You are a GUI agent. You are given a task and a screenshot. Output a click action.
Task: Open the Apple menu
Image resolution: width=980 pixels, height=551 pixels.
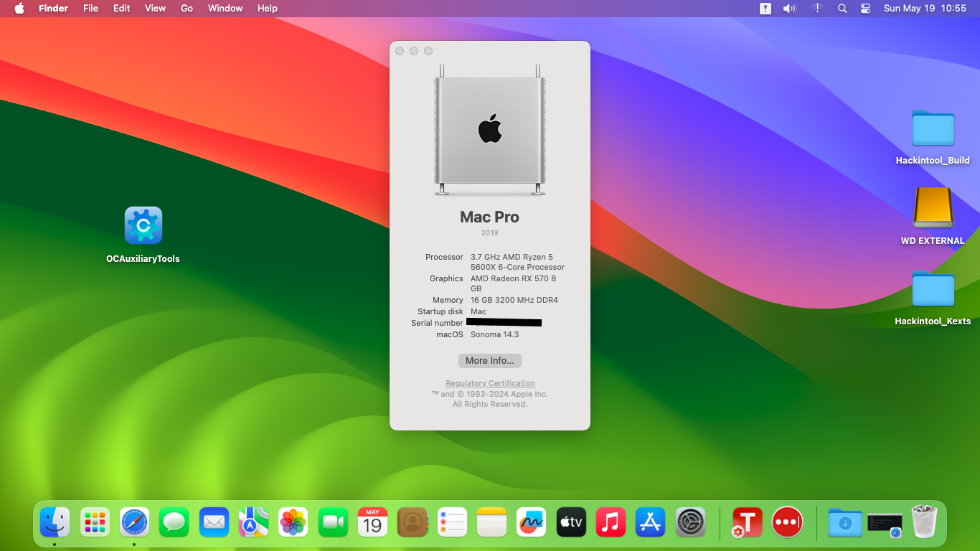(19, 9)
